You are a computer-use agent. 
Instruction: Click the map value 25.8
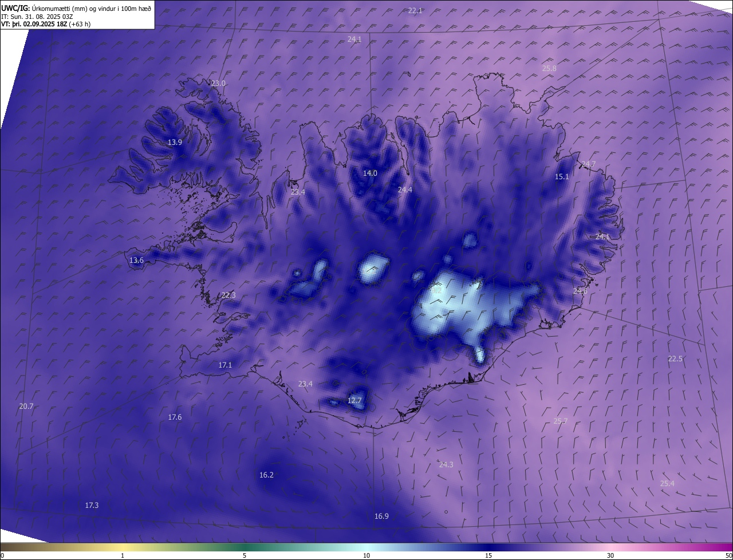[549, 68]
